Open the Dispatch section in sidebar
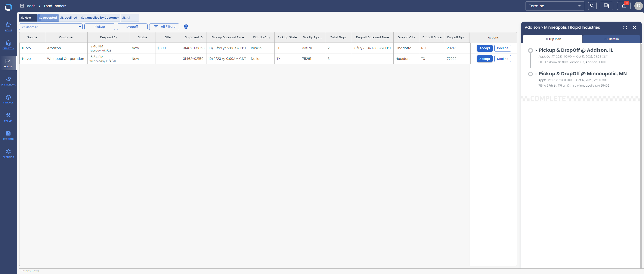 click(x=8, y=45)
